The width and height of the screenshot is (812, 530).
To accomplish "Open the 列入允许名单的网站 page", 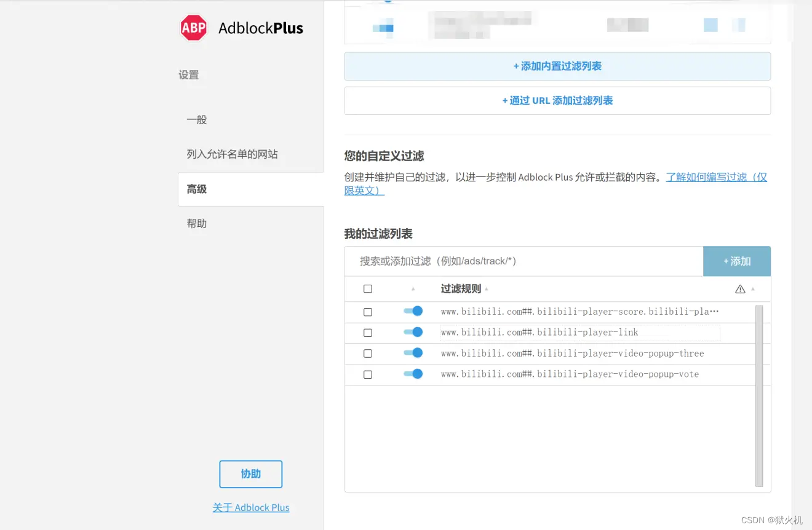I will 231,154.
